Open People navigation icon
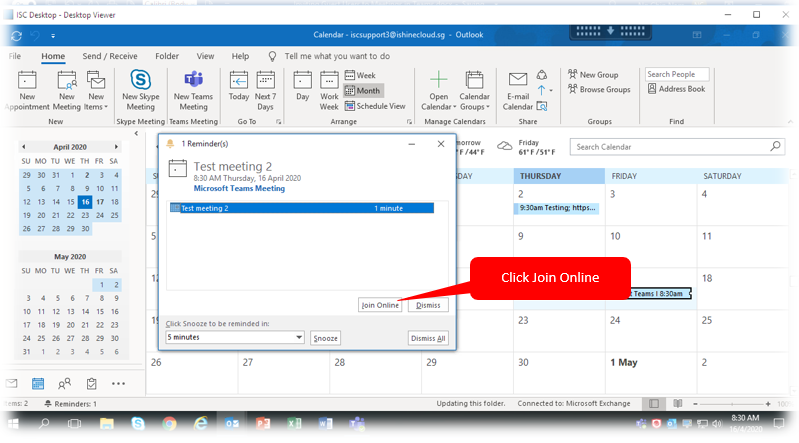The width and height of the screenshot is (799, 443). click(x=64, y=383)
